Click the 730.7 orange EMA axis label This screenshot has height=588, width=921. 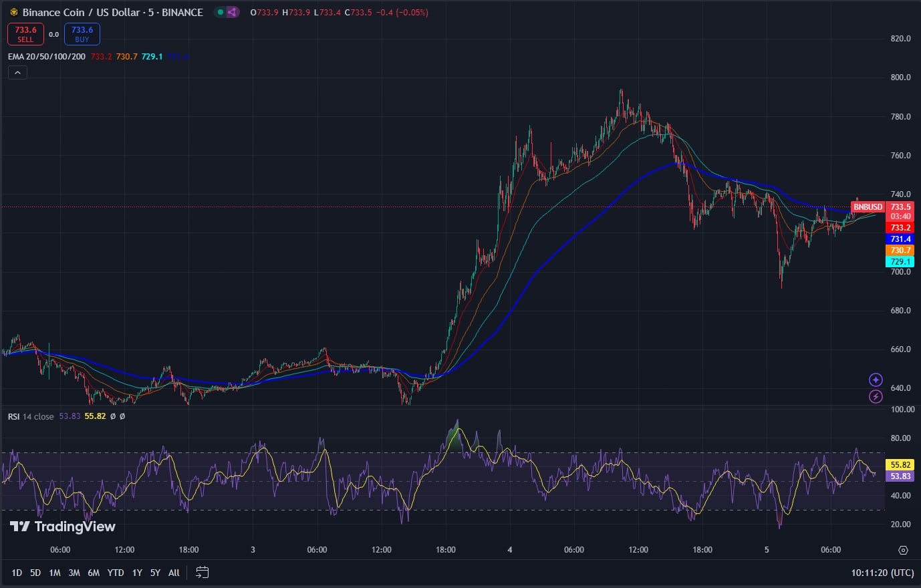point(900,251)
